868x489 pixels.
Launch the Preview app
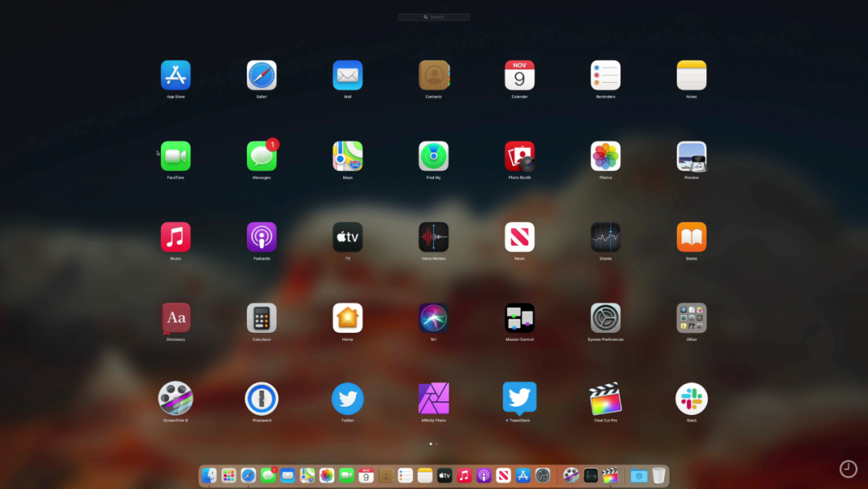(691, 156)
